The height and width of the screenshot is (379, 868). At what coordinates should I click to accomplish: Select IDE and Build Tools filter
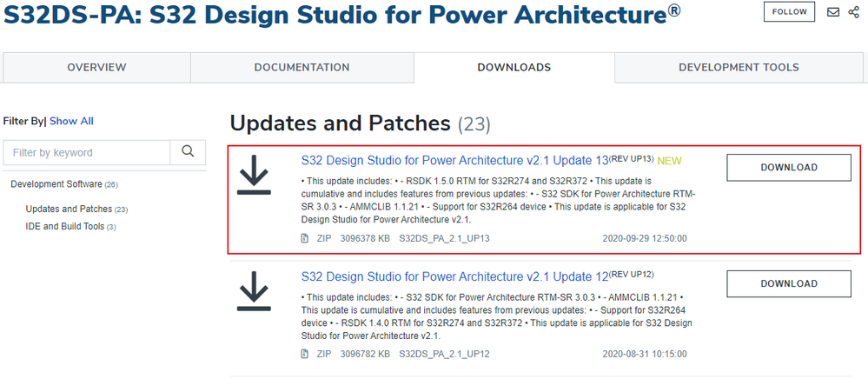71,226
